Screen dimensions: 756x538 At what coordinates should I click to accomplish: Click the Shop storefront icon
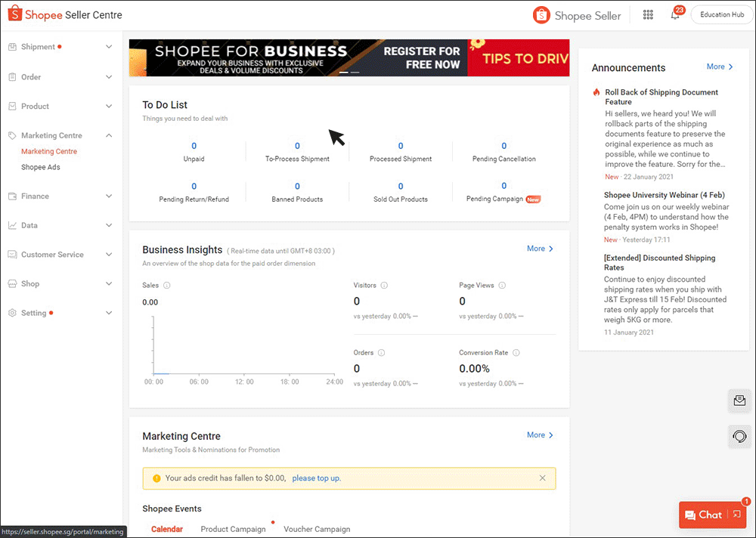click(13, 284)
